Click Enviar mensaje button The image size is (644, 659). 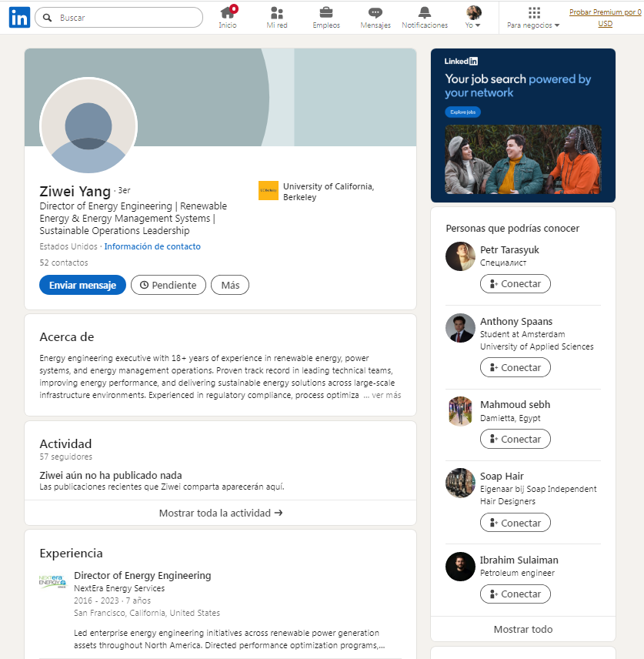[x=83, y=285]
